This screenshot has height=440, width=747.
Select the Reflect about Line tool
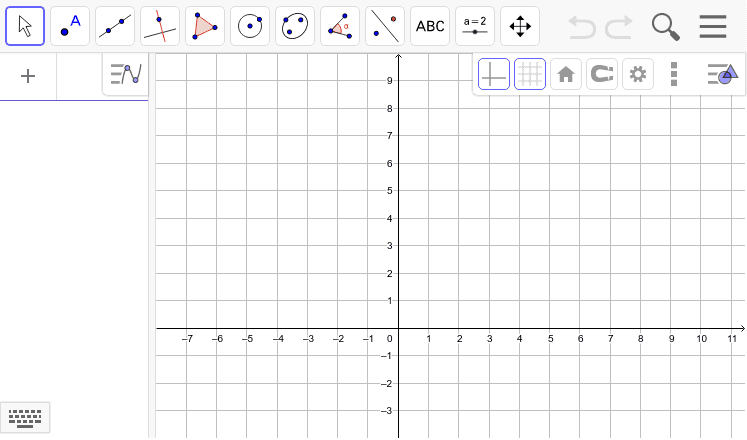pyautogui.click(x=385, y=26)
